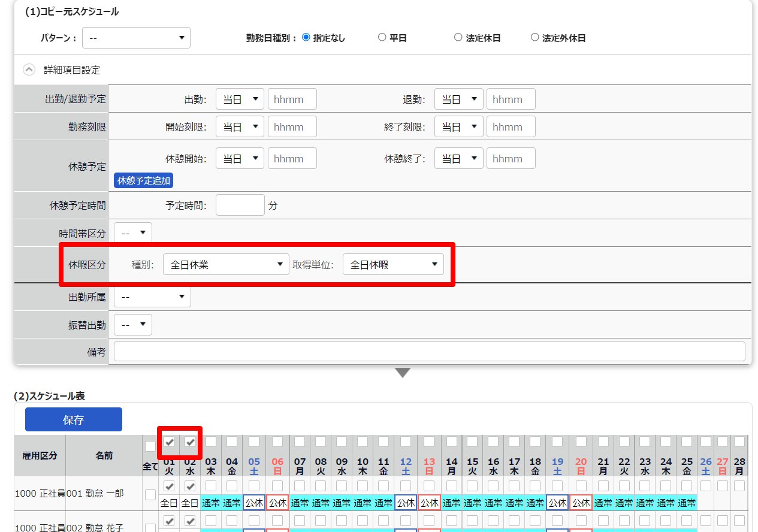Viewport: 758px width, 532px height.
Task: Check the 14 月 column header checkbox
Action: click(452, 442)
